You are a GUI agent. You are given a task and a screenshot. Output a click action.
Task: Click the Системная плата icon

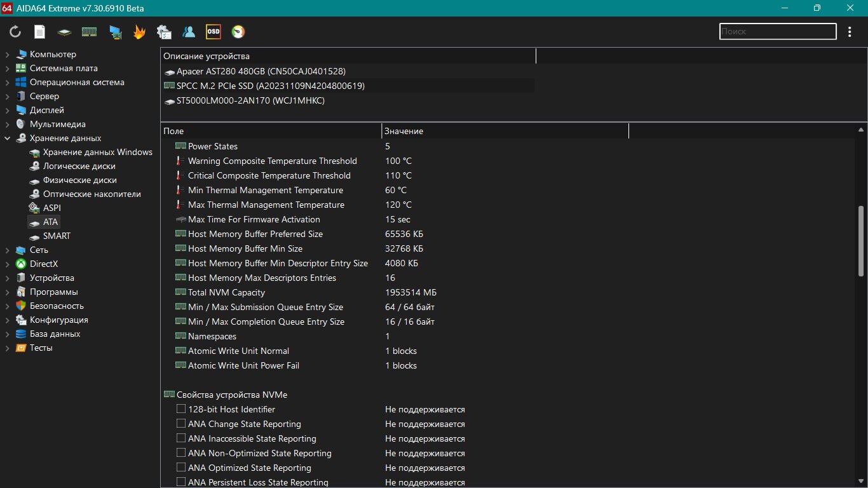[21, 68]
